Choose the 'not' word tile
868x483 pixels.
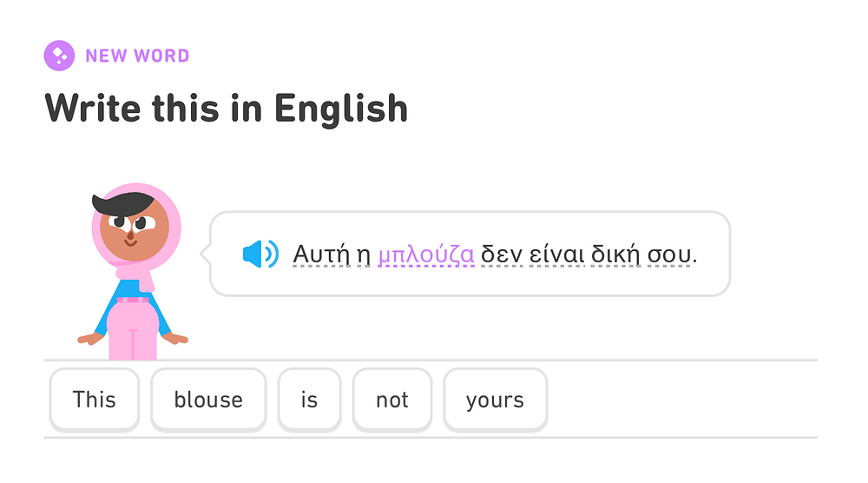[392, 400]
